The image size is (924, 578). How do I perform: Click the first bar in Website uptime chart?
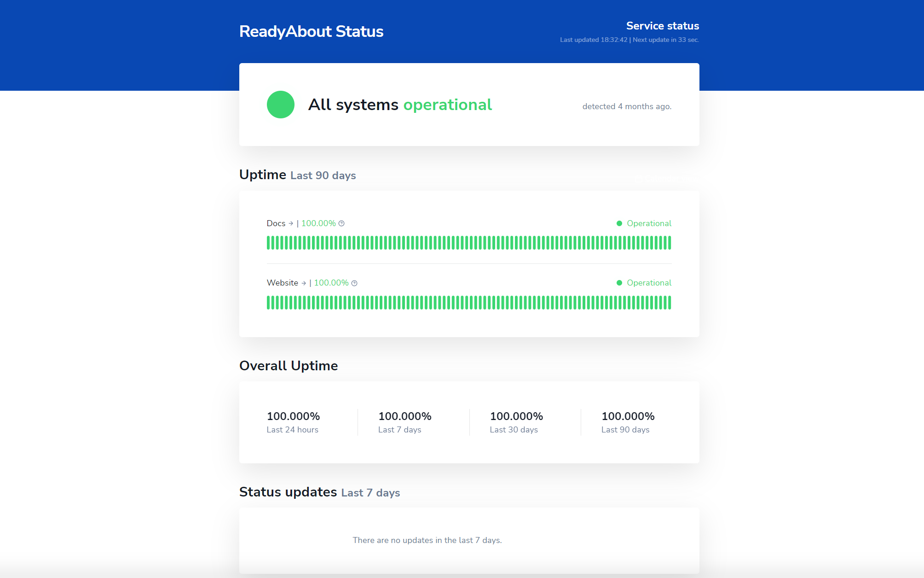point(268,303)
